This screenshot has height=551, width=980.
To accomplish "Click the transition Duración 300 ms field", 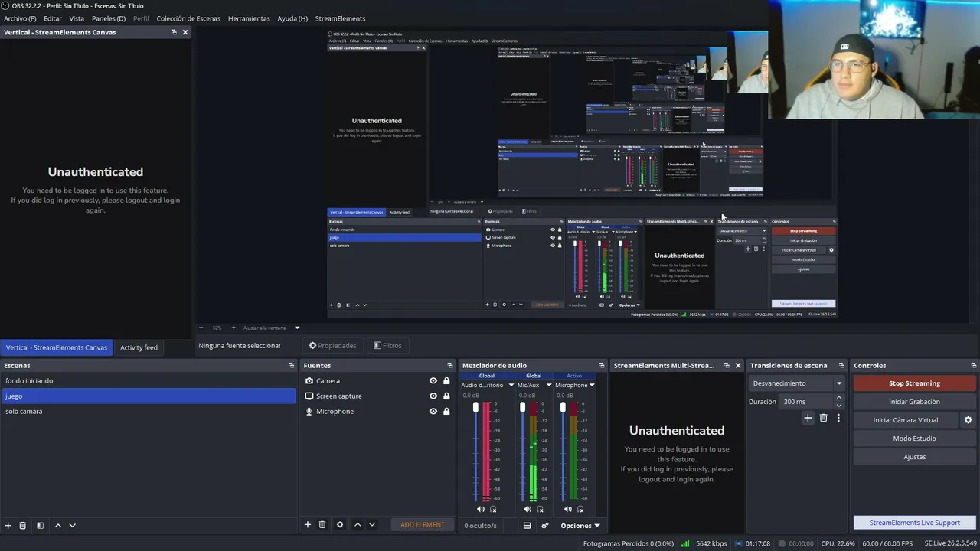I will pyautogui.click(x=807, y=402).
